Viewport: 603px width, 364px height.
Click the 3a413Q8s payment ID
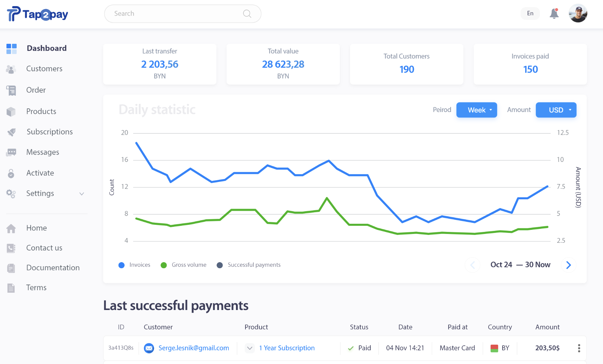[121, 348]
